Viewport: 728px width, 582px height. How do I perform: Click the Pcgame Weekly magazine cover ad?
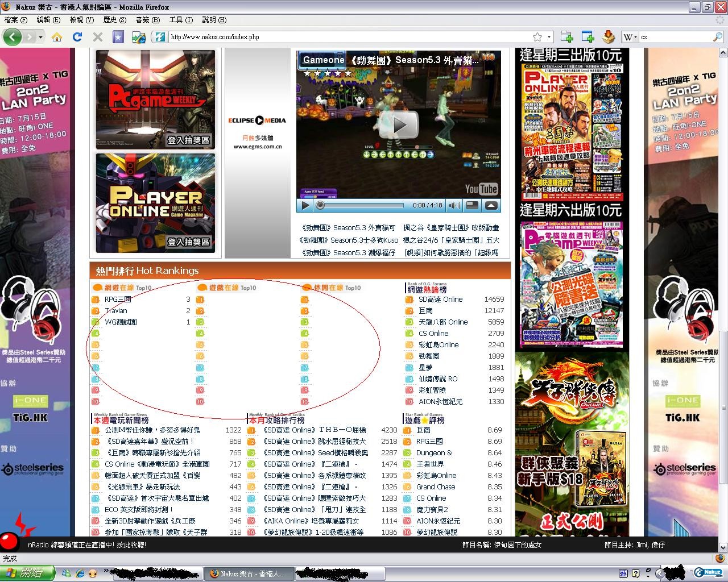tap(572, 284)
